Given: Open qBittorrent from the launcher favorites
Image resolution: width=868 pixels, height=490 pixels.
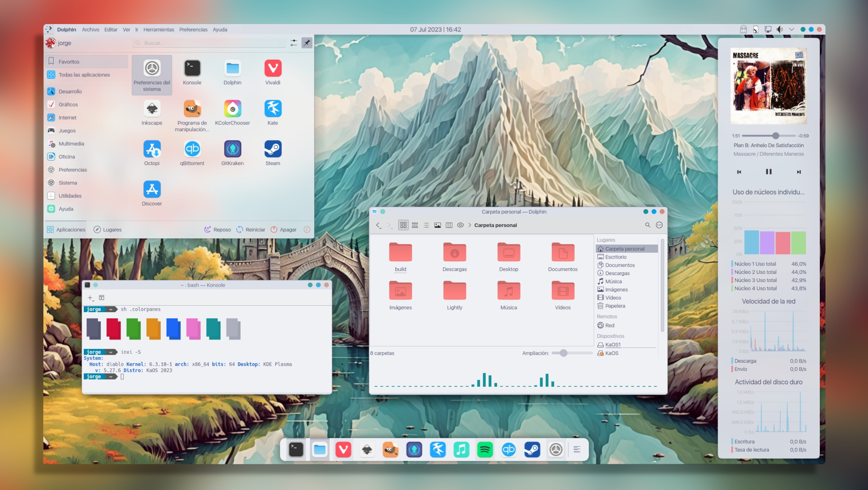Looking at the screenshot, I should pyautogui.click(x=192, y=150).
